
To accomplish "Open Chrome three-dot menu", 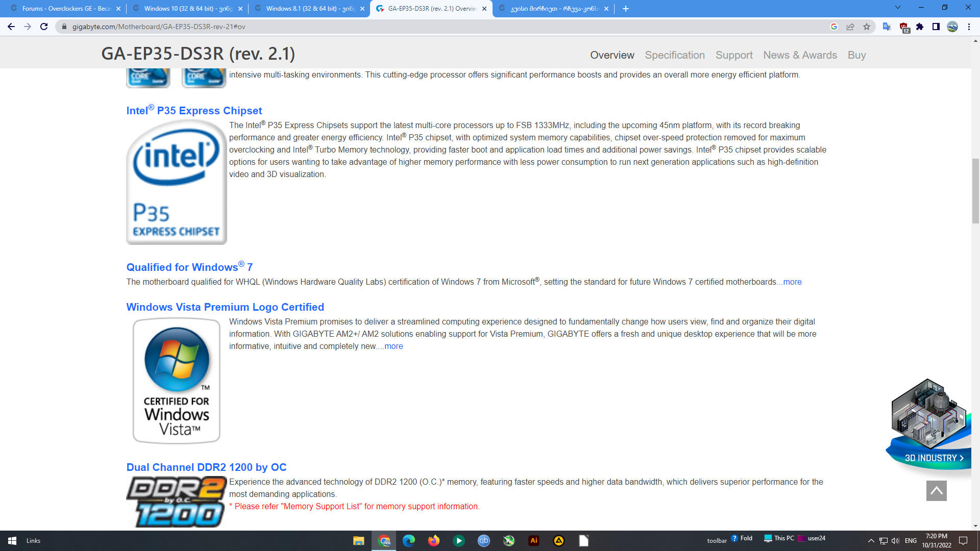I will tap(969, 27).
